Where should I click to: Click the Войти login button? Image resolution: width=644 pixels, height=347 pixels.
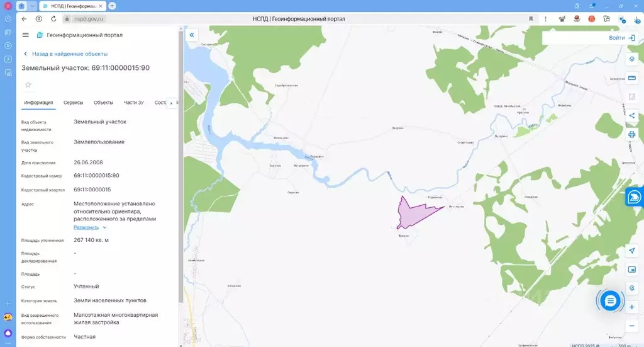point(621,38)
